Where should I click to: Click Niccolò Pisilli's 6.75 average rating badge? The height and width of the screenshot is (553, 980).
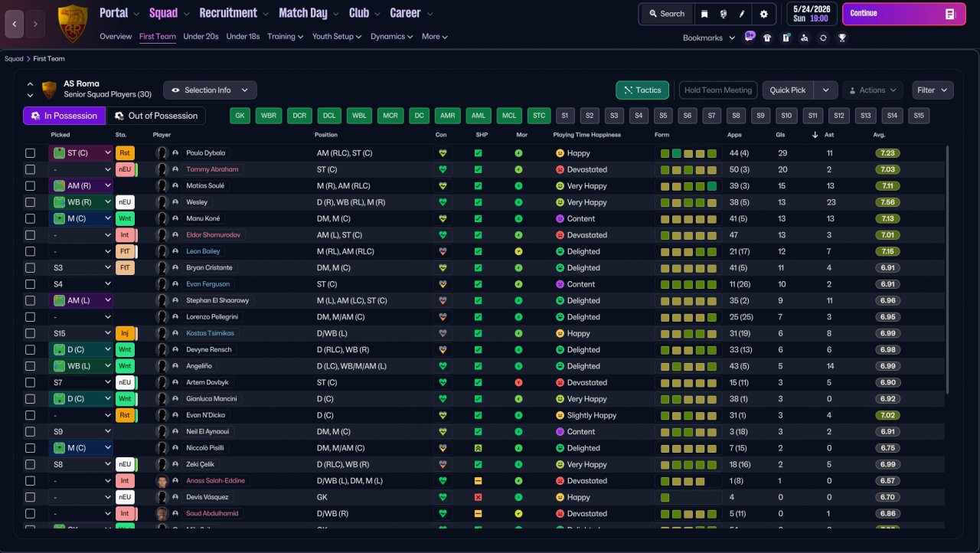889,448
